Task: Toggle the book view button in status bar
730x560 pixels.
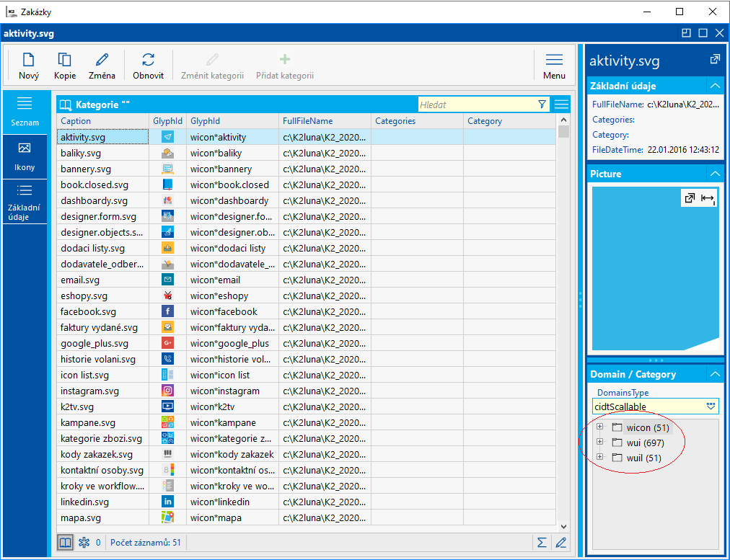Action: click(x=65, y=542)
